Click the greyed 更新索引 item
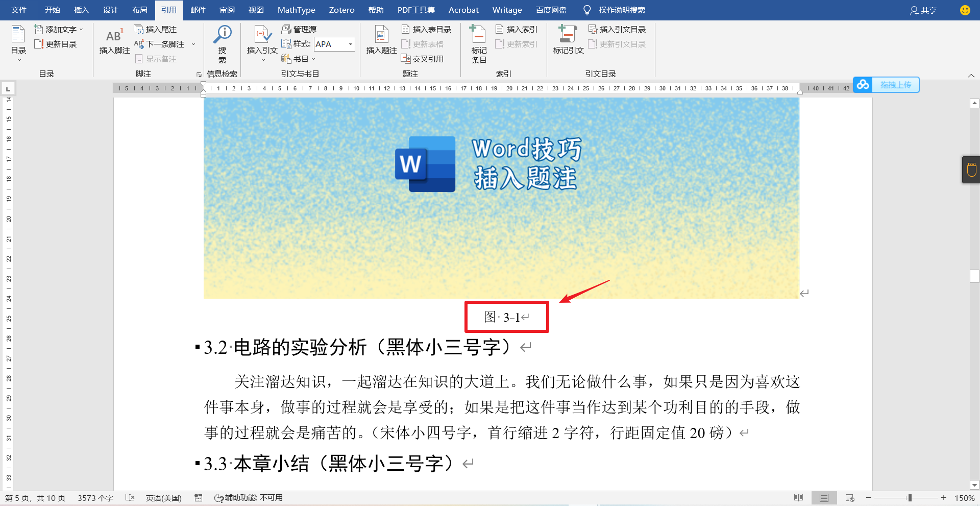This screenshot has width=980, height=506. 517,44
